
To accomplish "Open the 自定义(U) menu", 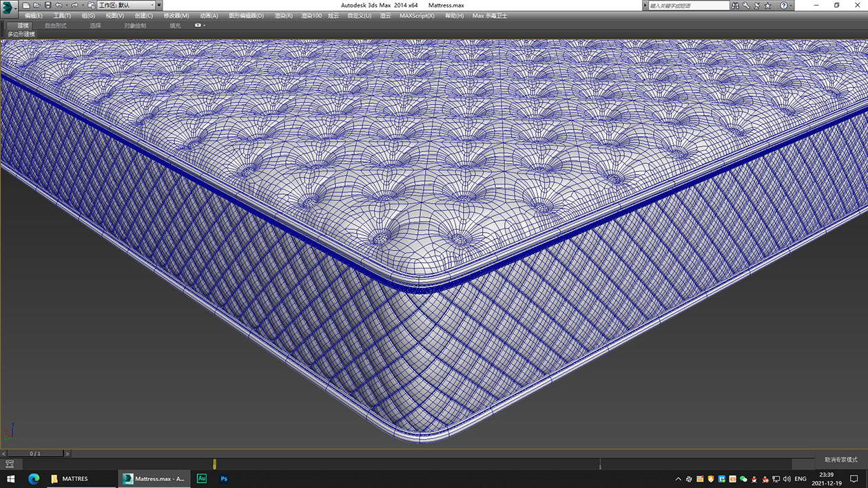I will (359, 16).
